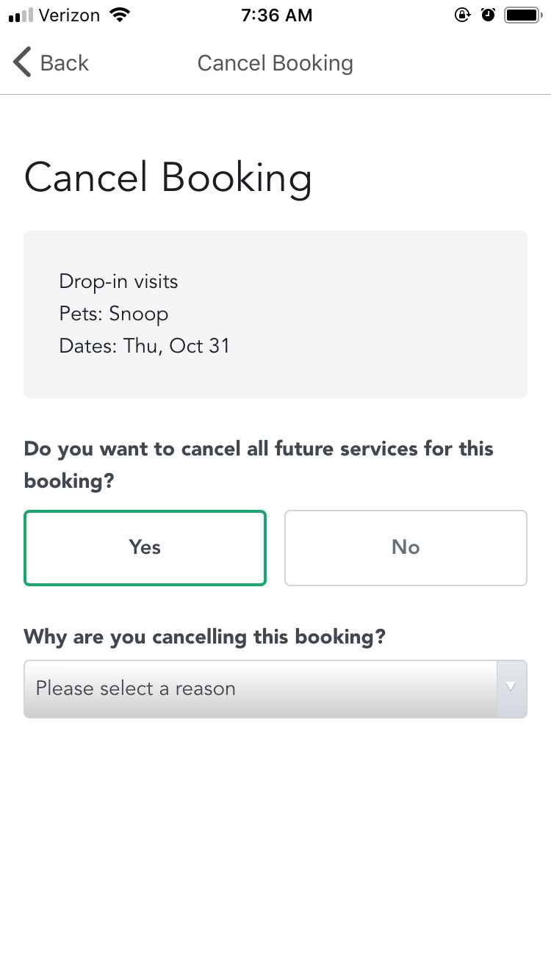
Task: Tap the Cancel Booking page heading
Action: 168,177
